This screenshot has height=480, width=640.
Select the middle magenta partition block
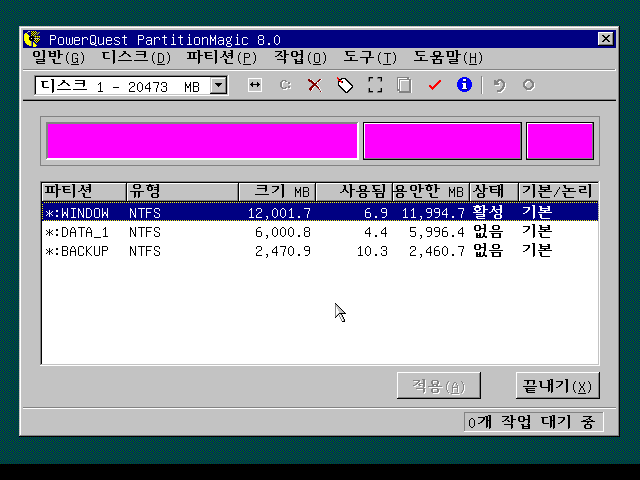click(442, 141)
